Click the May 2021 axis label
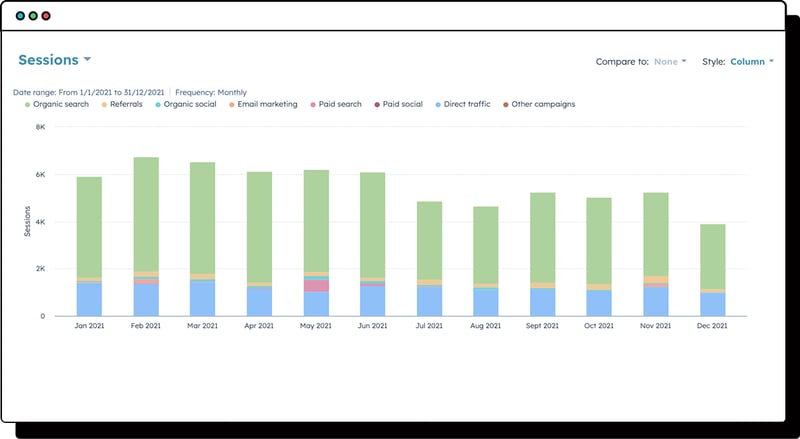This screenshot has height=439, width=800. coord(316,326)
